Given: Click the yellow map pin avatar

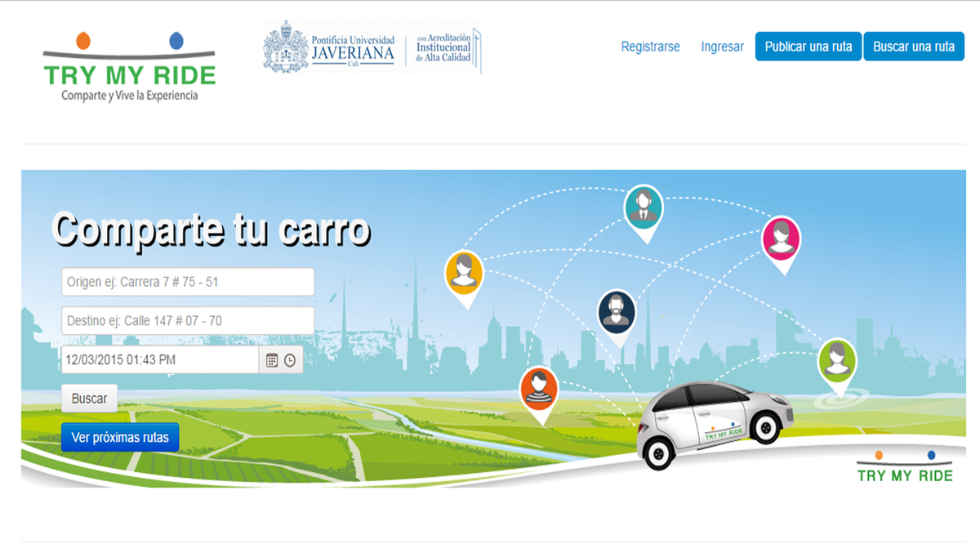Looking at the screenshot, I should (464, 279).
